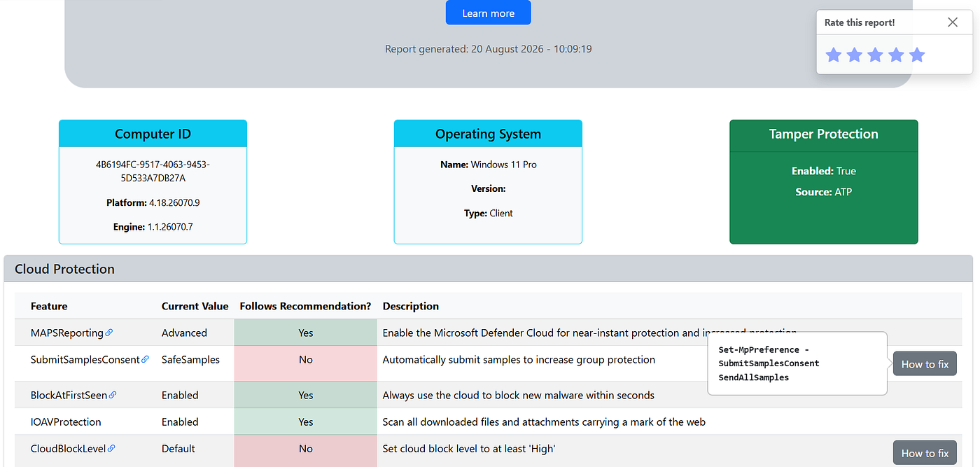980x467 pixels.
Task: Open the BlockAtFirstSeen link icon
Action: pos(113,395)
